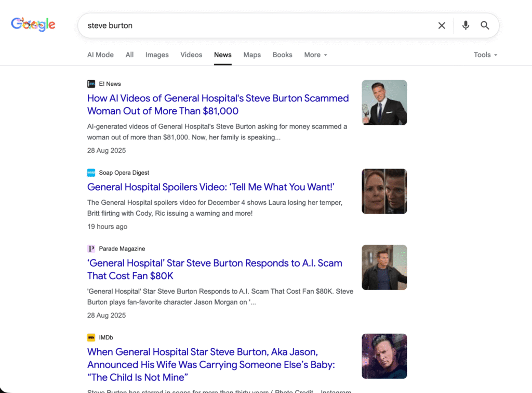Clear the search box with X icon

[442, 25]
